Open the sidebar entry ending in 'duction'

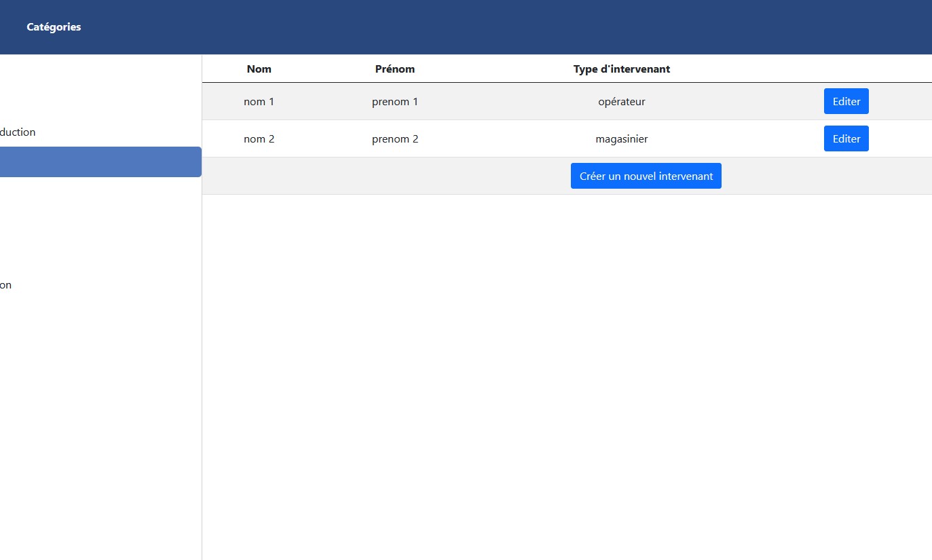[18, 132]
